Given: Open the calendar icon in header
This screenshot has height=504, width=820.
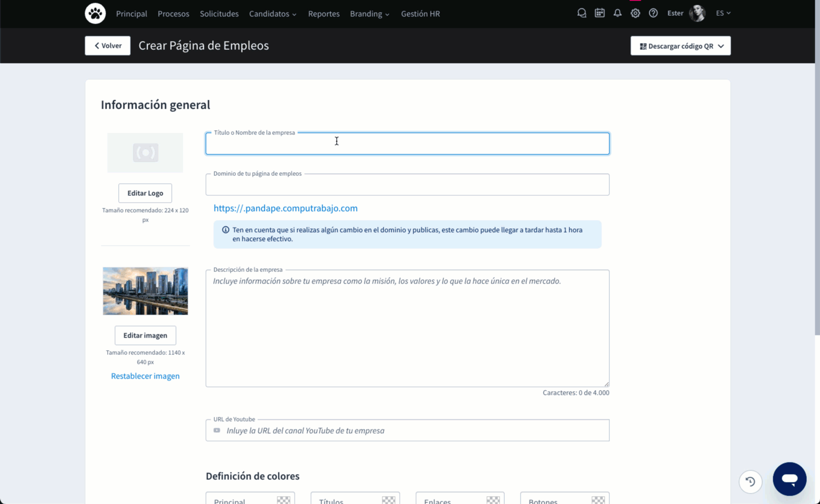Looking at the screenshot, I should [599, 13].
